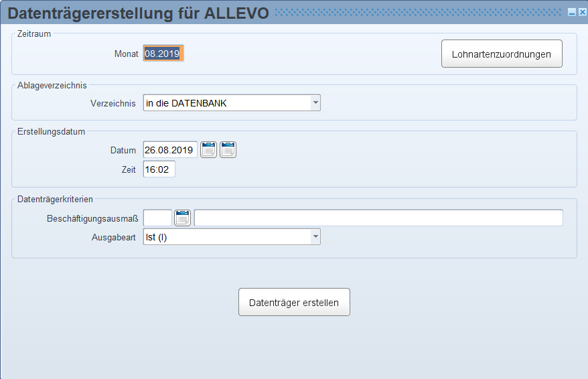Viewport: 588px width, 379px height.
Task: Click the Ablageverzeichnis group label
Action: (52, 86)
